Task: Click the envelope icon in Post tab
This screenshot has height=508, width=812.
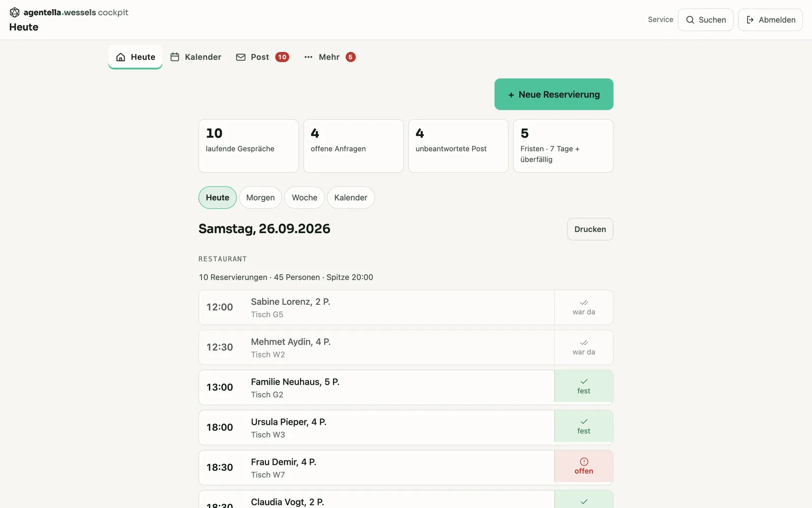Action: point(241,57)
